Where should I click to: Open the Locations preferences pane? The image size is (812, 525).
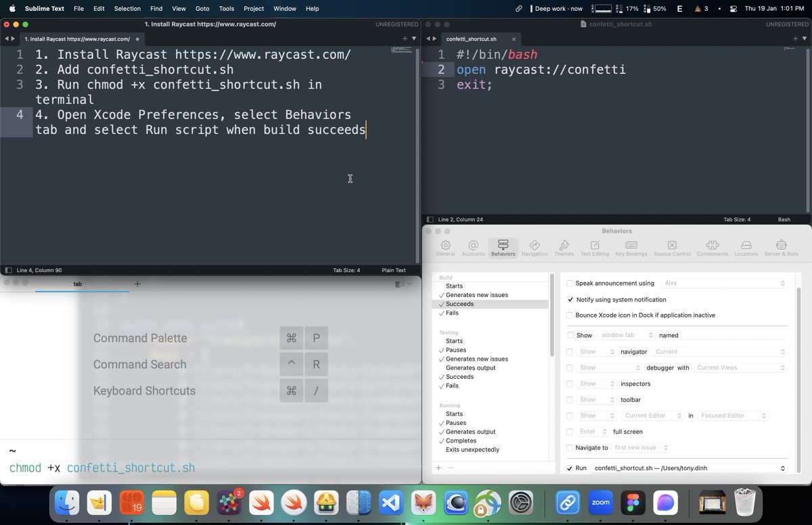[746, 248]
